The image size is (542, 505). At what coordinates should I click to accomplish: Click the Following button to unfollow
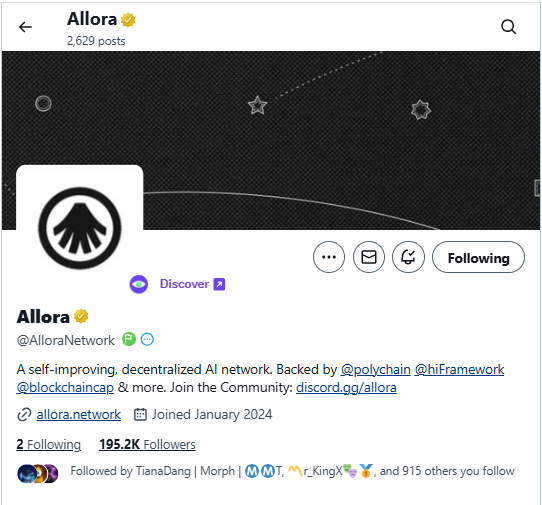[478, 257]
